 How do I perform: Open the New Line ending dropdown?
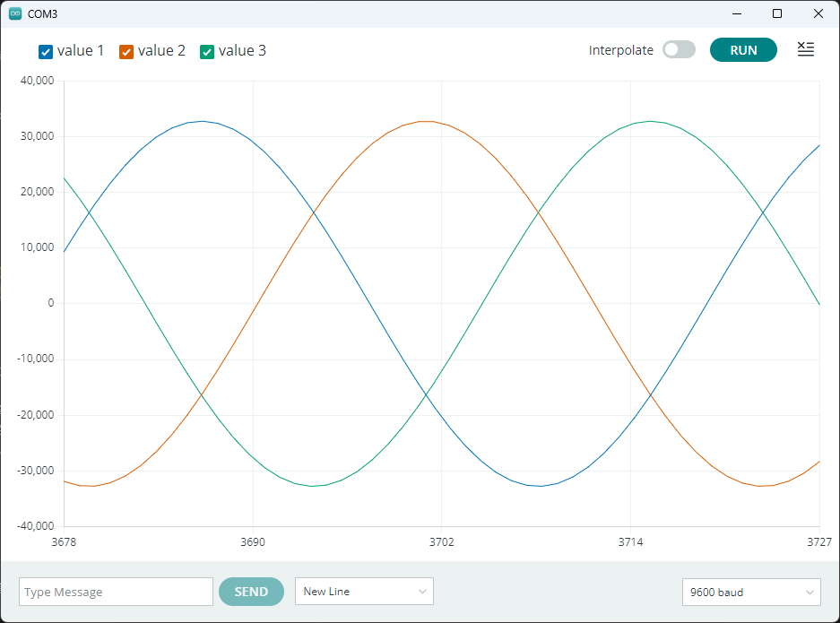click(364, 592)
